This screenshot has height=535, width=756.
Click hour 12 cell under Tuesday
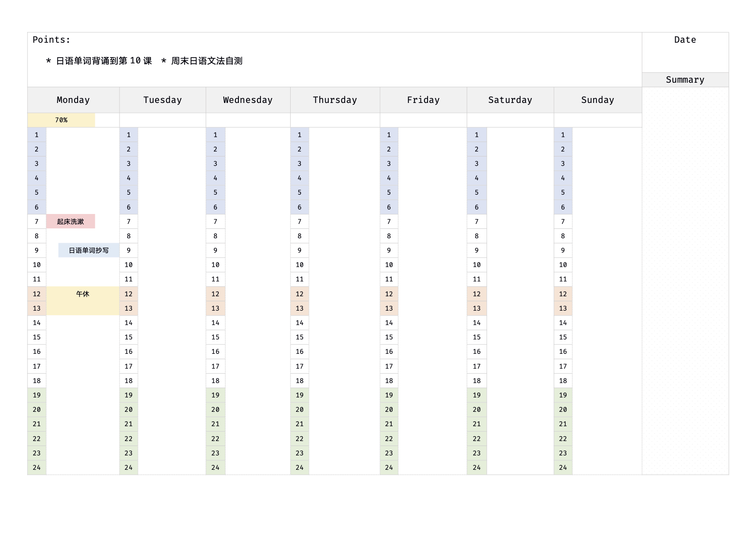pyautogui.click(x=128, y=294)
